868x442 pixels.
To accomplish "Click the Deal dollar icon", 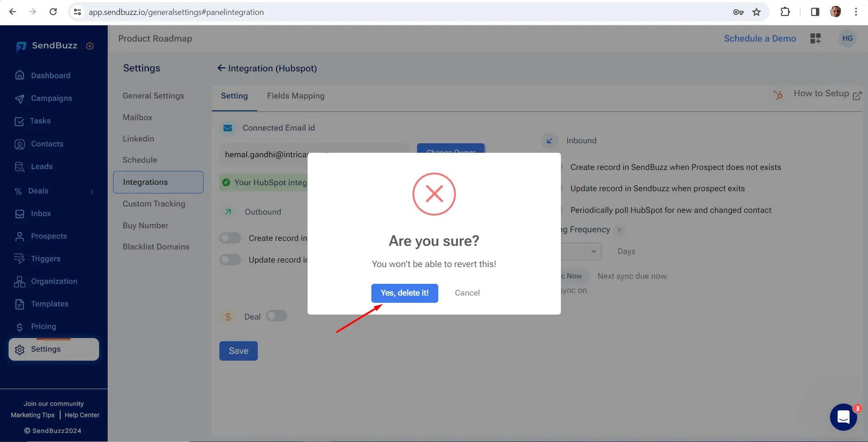I will coord(228,317).
